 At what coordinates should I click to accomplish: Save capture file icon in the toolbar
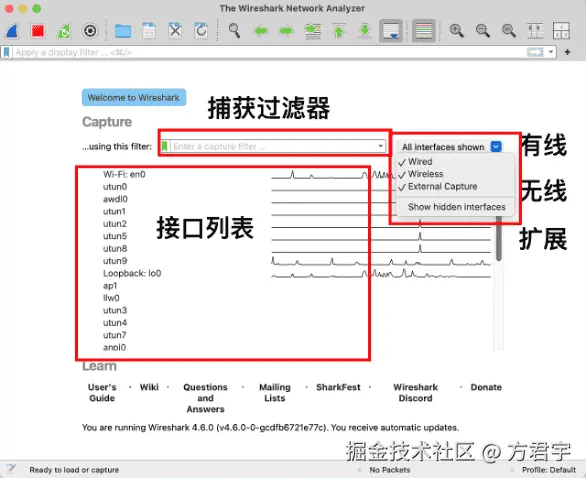149,31
